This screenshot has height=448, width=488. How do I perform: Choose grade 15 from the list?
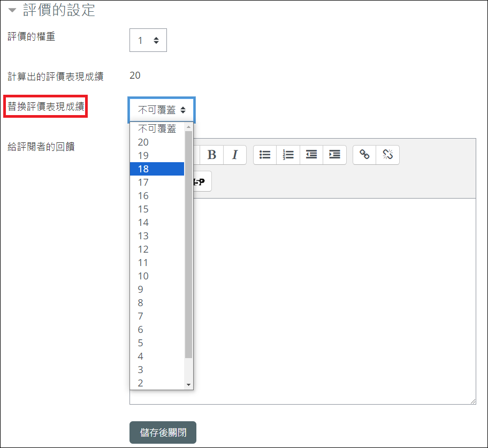click(157, 209)
